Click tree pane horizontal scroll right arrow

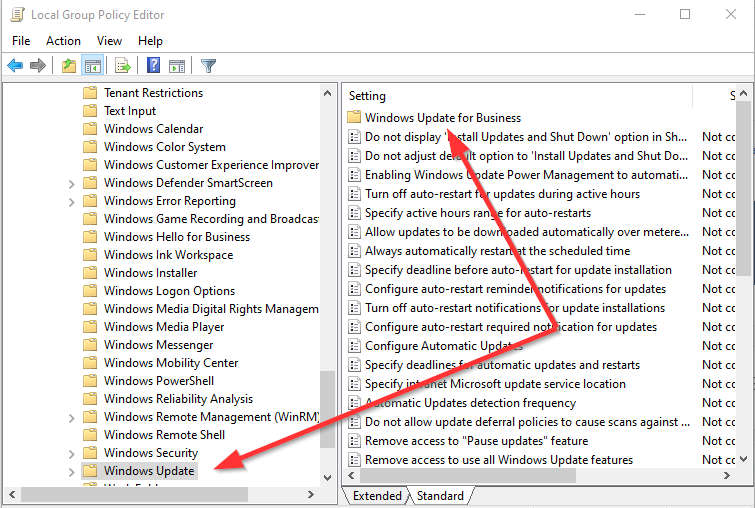pos(311,494)
